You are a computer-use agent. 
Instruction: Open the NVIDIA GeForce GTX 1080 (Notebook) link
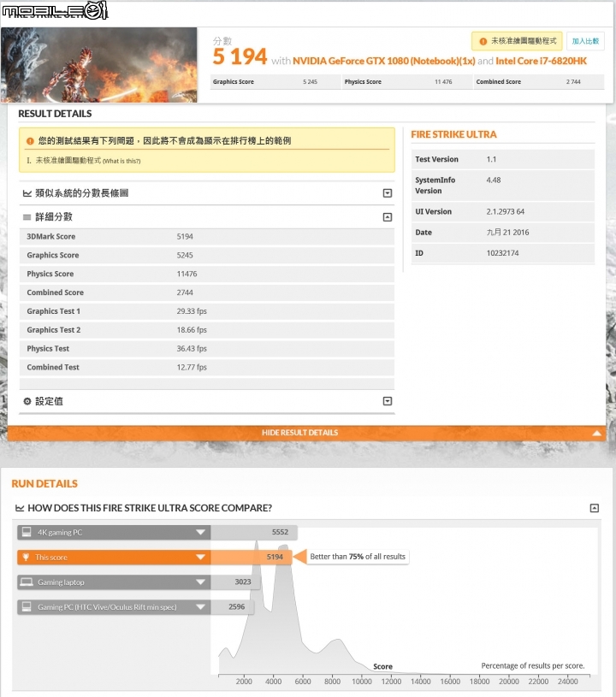tap(384, 61)
